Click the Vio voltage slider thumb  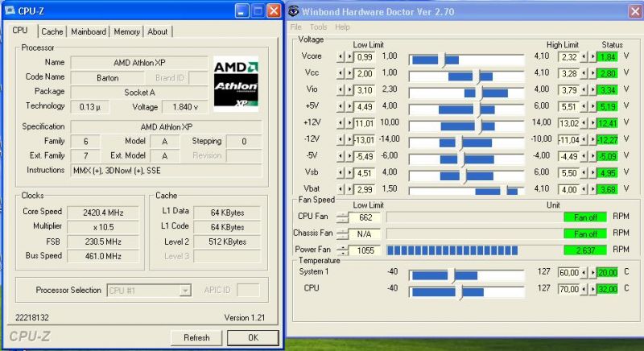tap(480, 93)
